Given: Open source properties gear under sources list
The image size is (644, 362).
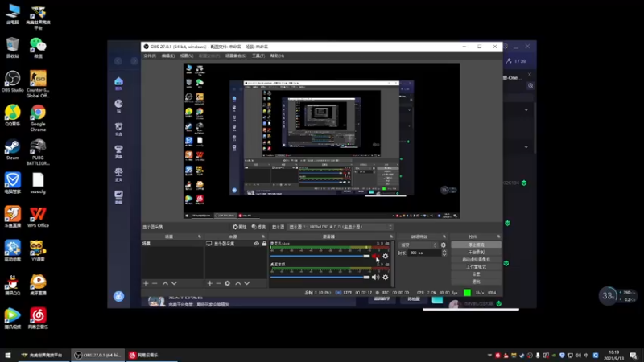Looking at the screenshot, I should [228, 283].
